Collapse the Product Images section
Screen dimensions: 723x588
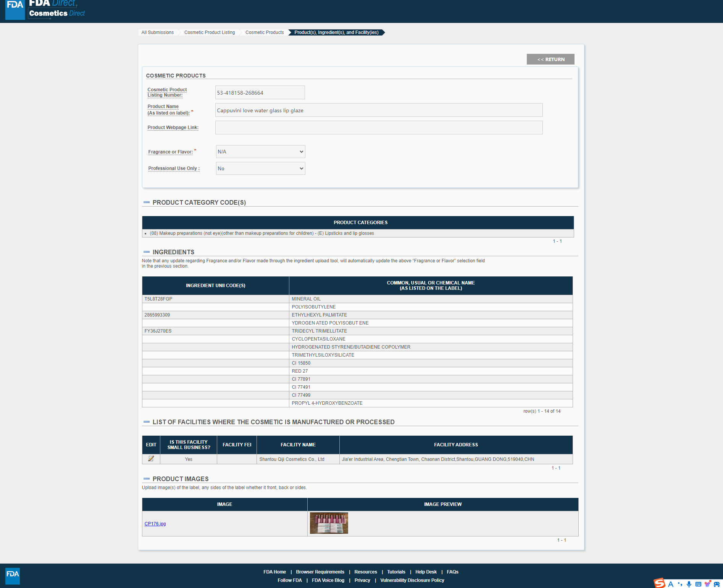pyautogui.click(x=147, y=479)
